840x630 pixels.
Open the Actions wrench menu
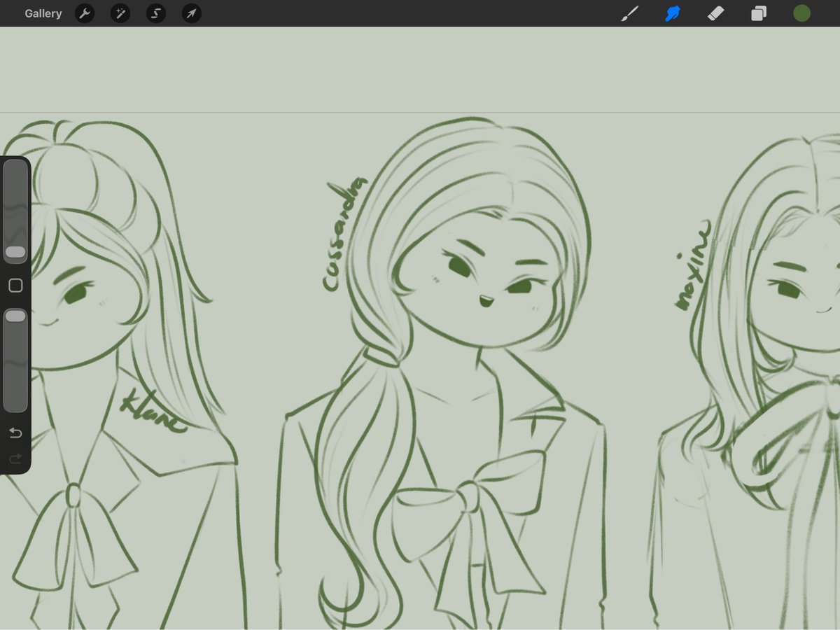coord(85,13)
